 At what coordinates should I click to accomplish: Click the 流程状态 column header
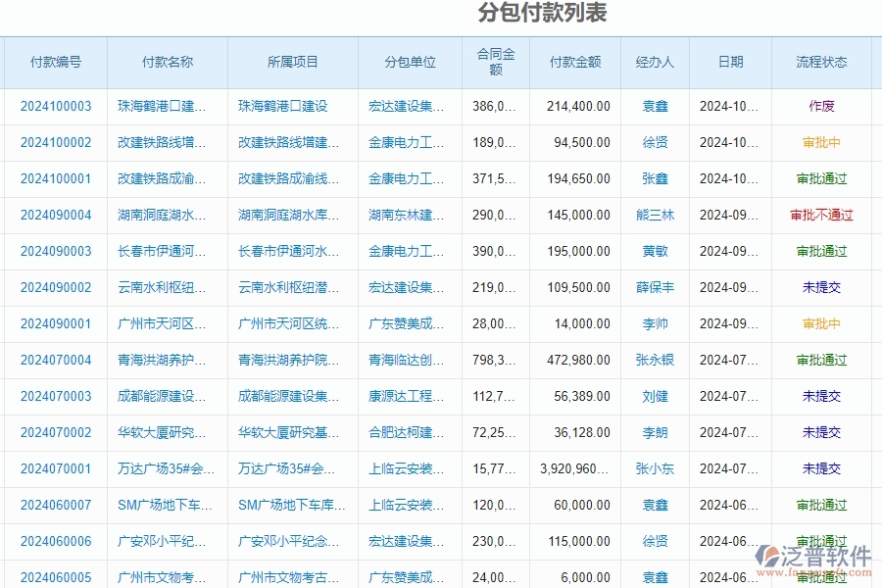(x=822, y=62)
